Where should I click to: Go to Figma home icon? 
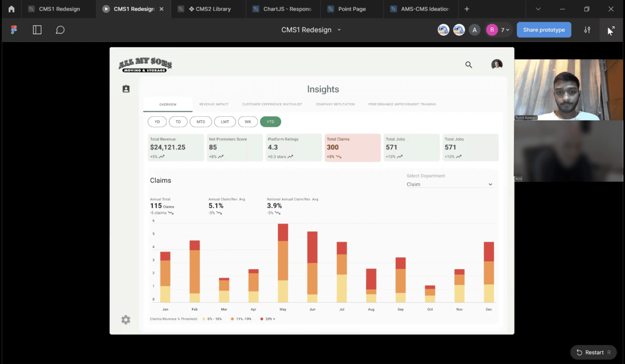coord(11,9)
